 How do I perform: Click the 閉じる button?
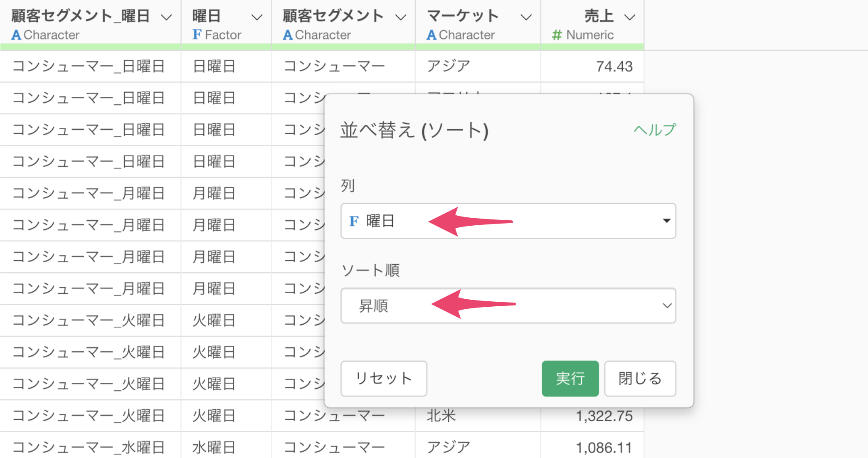640,378
